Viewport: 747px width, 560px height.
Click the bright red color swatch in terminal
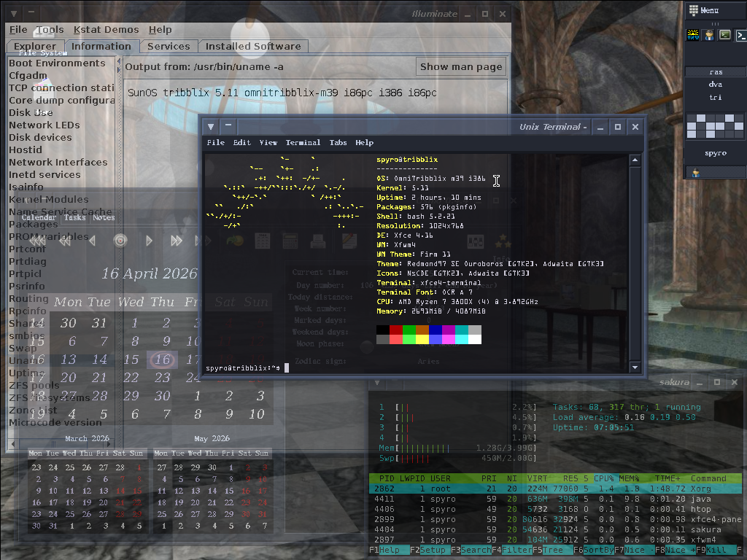tap(396, 339)
